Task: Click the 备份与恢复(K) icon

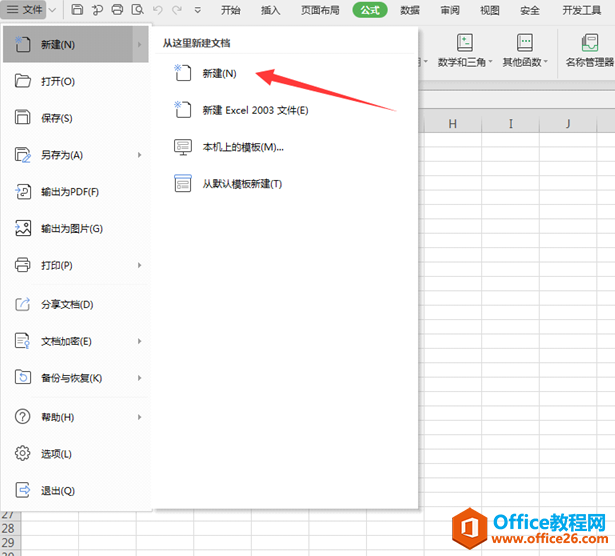Action: point(23,377)
